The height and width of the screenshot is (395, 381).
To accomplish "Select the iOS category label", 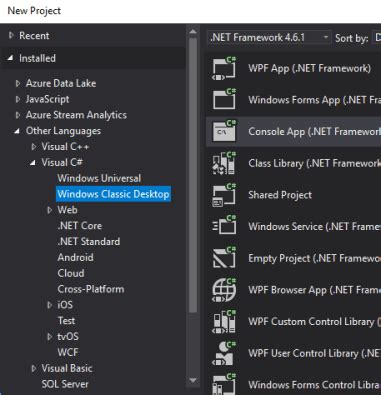I will (65, 305).
